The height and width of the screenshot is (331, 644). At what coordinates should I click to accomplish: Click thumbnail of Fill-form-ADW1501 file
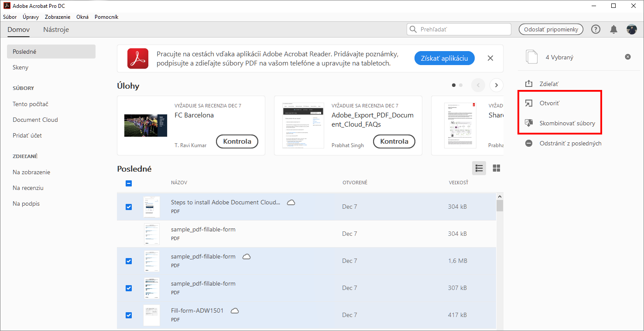pyautogui.click(x=151, y=315)
